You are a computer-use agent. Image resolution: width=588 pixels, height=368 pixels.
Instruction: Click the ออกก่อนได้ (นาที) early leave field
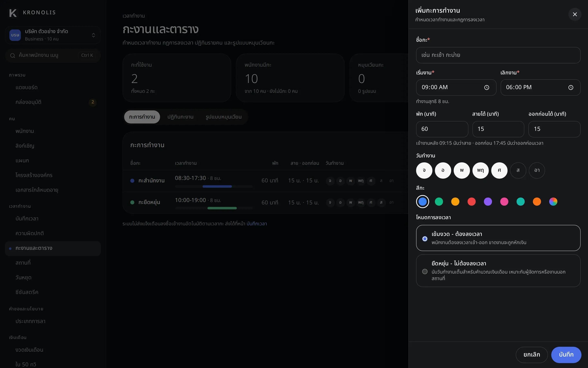pos(554,129)
